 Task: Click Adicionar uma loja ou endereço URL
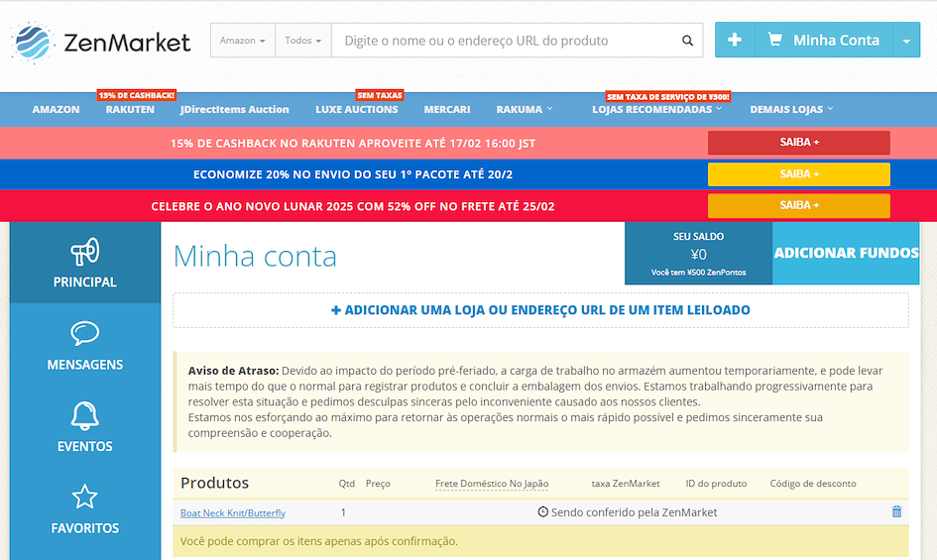[x=540, y=310]
